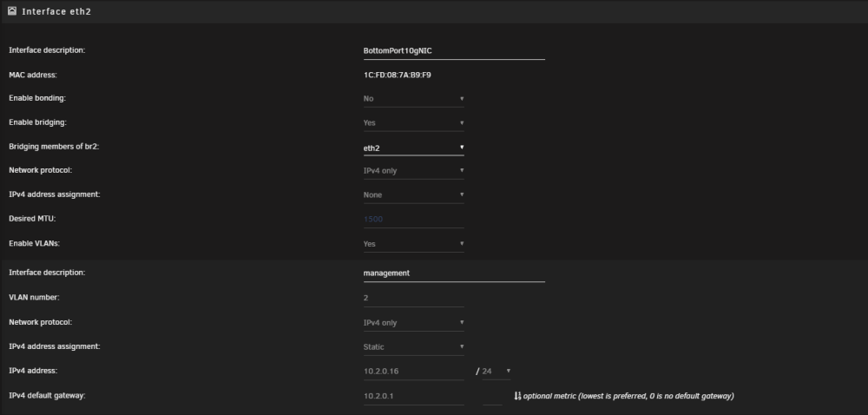This screenshot has width=868, height=415.
Task: Open IPv4 address assignment Static dropdown
Action: pyautogui.click(x=413, y=347)
